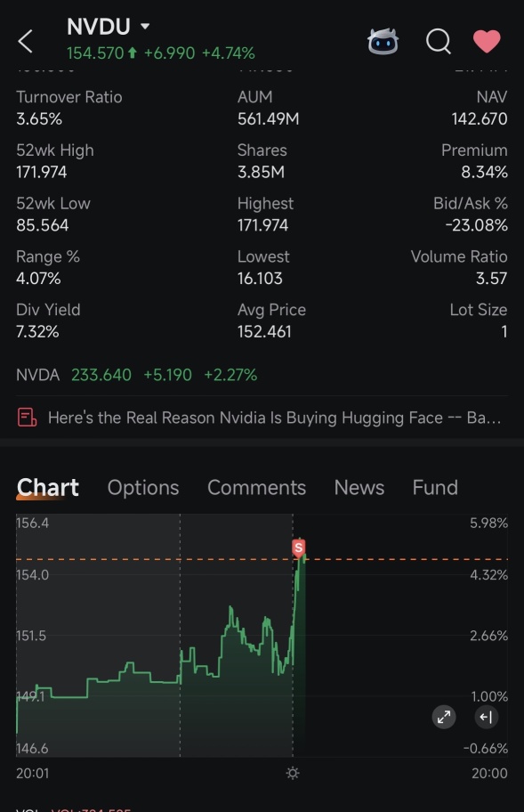The image size is (524, 812).
Task: Tap the Premium 8.34% value
Action: [484, 172]
